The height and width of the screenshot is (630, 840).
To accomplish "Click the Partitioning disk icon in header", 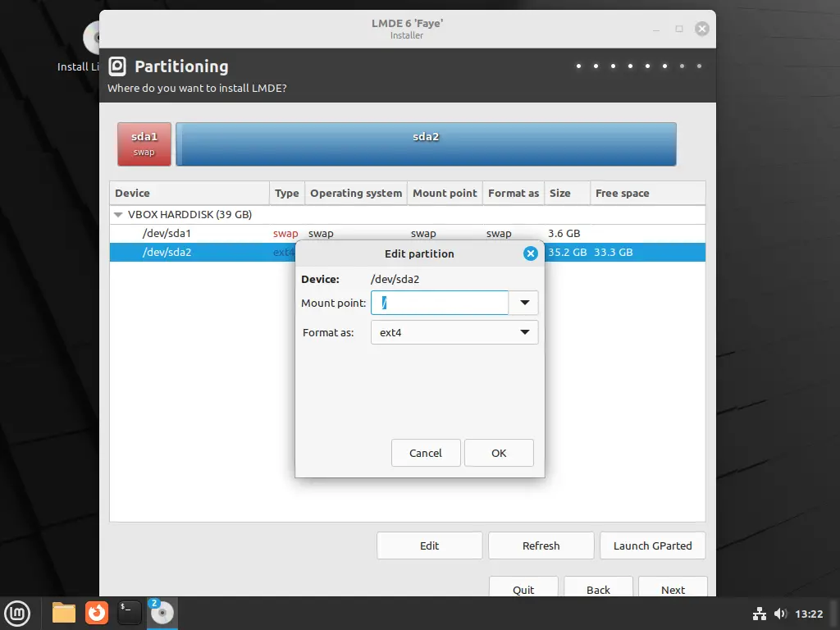I will pyautogui.click(x=117, y=66).
